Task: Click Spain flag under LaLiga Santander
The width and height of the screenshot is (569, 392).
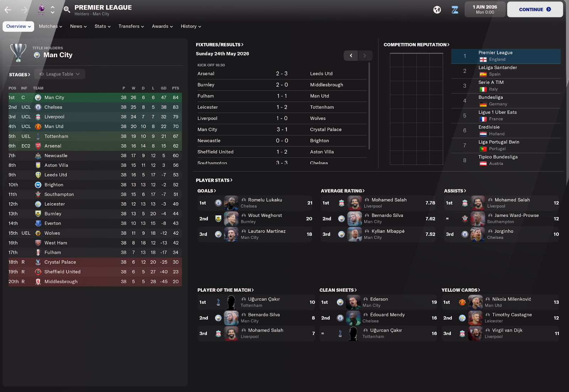Action: 483,74
